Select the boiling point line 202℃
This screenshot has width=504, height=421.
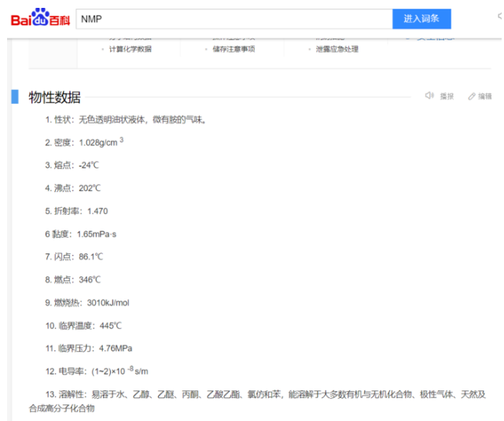coord(73,188)
